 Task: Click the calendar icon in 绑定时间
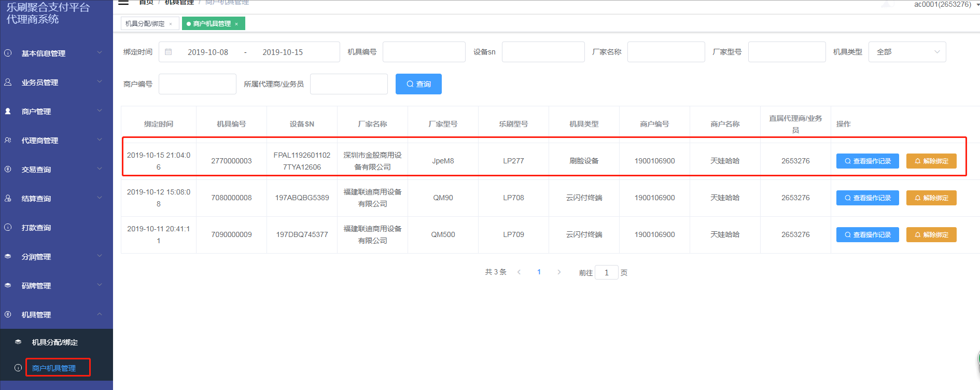click(x=169, y=52)
